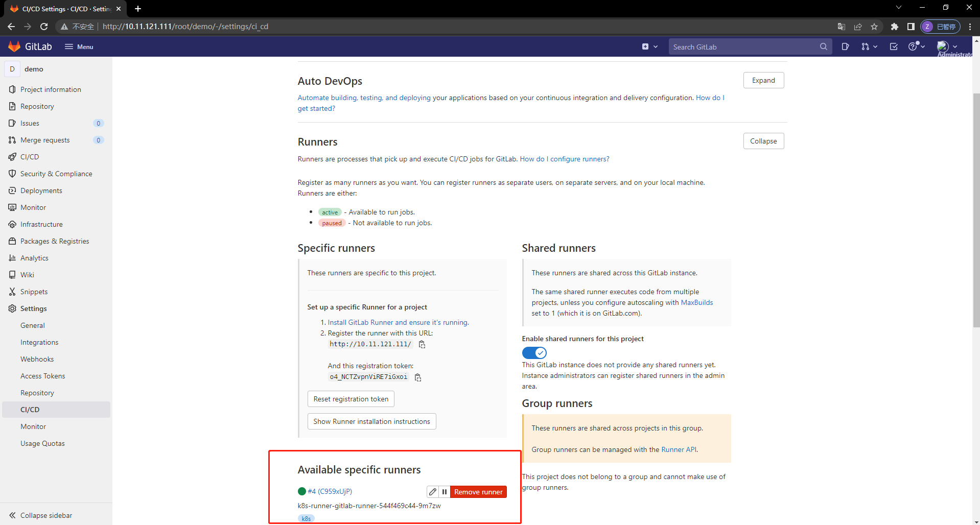Pause runner #4
This screenshot has width=980, height=525.
tap(445, 492)
